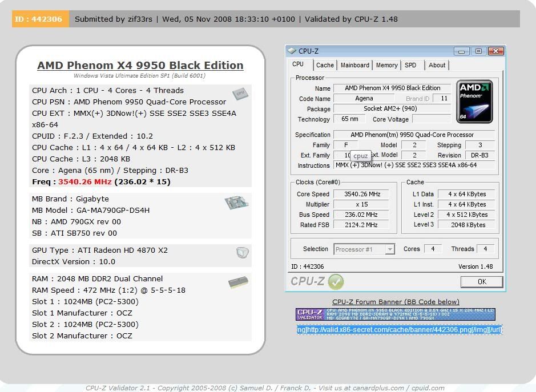The width and height of the screenshot is (536, 392).
Task: Click the Code Name value Agena
Action: tap(364, 98)
